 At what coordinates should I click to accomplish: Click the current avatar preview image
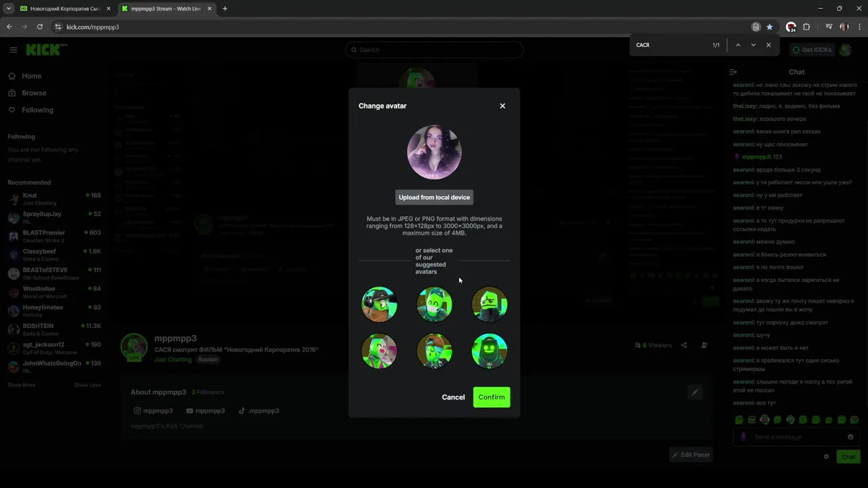434,152
